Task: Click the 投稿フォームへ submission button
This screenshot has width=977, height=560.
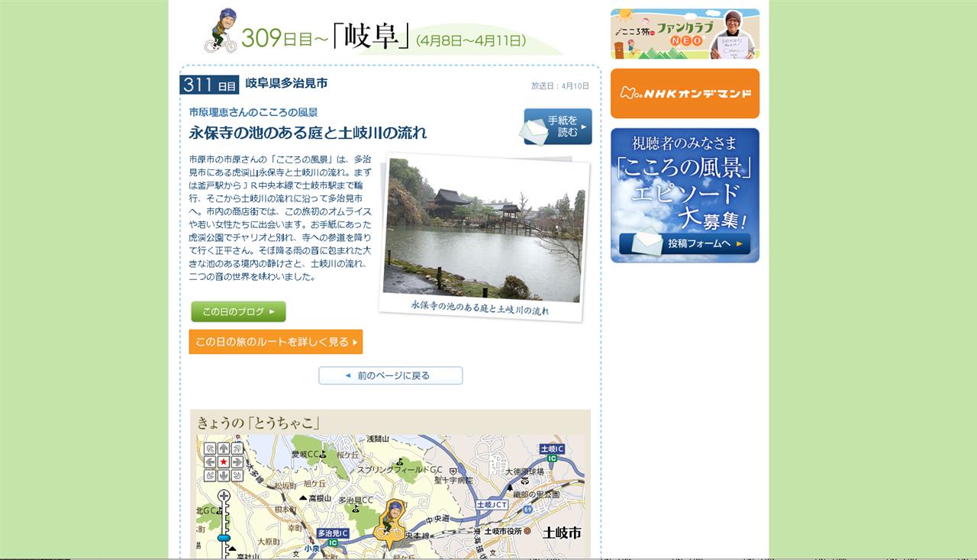Action: coord(685,243)
